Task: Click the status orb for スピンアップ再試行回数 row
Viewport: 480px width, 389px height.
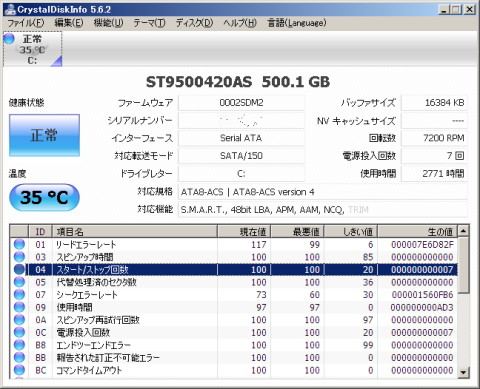Action: coord(19,320)
